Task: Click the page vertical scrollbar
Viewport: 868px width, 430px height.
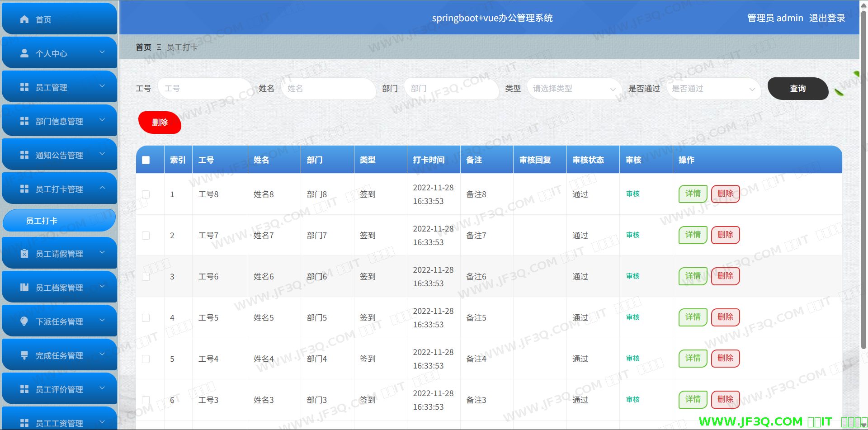Action: (863, 181)
